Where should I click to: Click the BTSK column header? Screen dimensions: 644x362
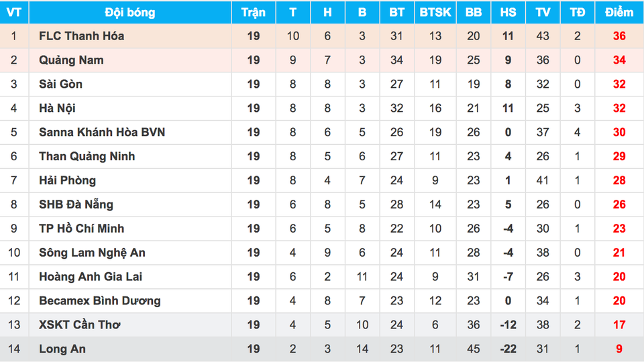click(435, 12)
